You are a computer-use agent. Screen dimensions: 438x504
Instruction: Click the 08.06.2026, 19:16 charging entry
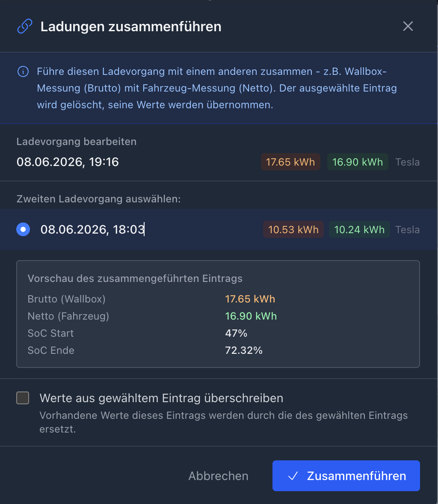(x=68, y=162)
